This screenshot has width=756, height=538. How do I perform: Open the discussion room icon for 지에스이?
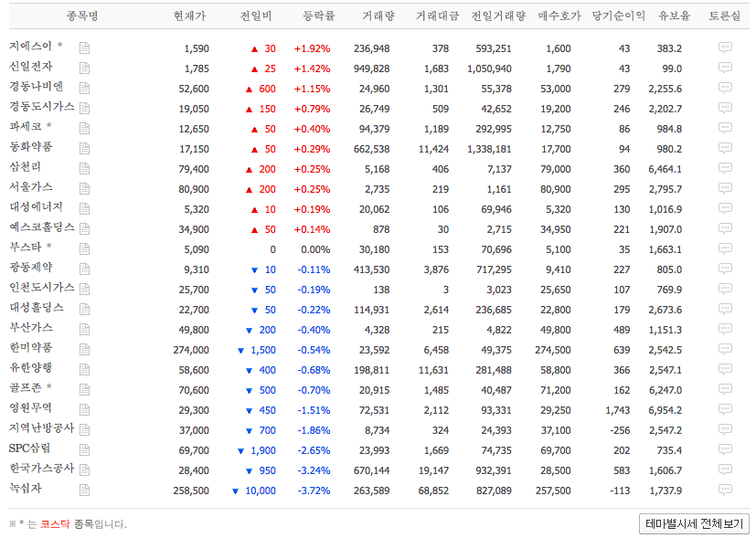coord(725,47)
